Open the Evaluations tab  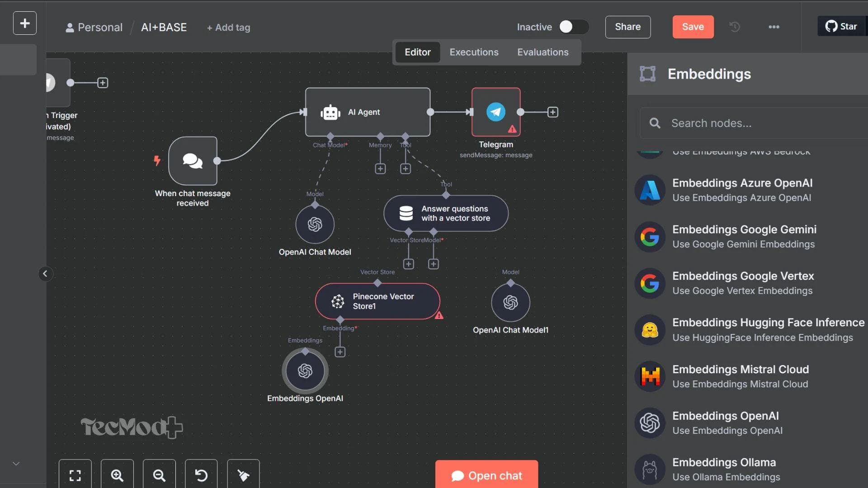point(542,52)
